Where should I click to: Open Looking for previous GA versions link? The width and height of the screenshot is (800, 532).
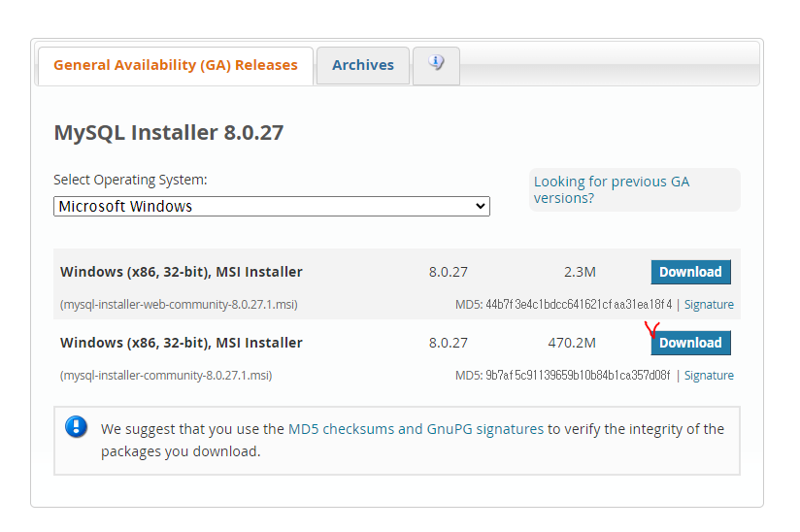pyautogui.click(x=612, y=189)
